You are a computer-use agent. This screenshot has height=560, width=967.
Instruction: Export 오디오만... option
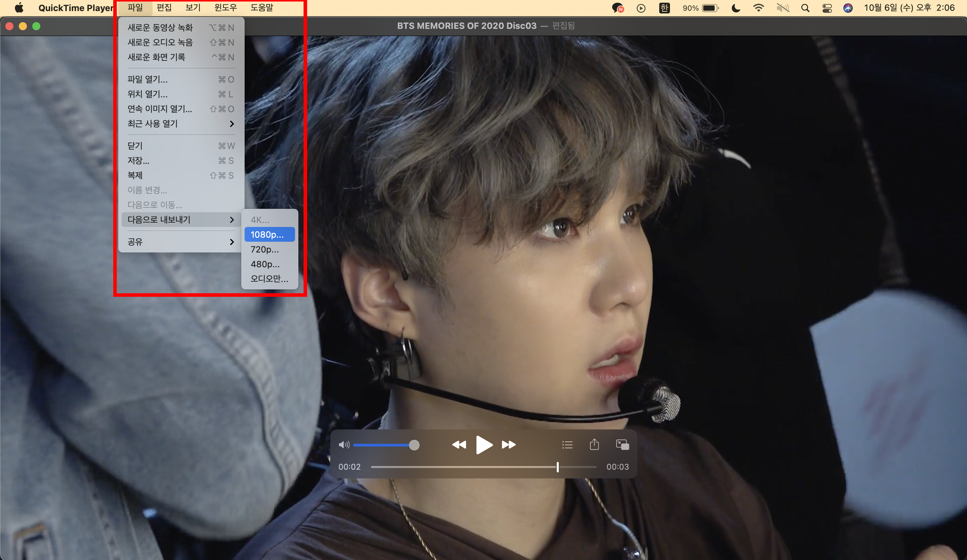pos(270,279)
